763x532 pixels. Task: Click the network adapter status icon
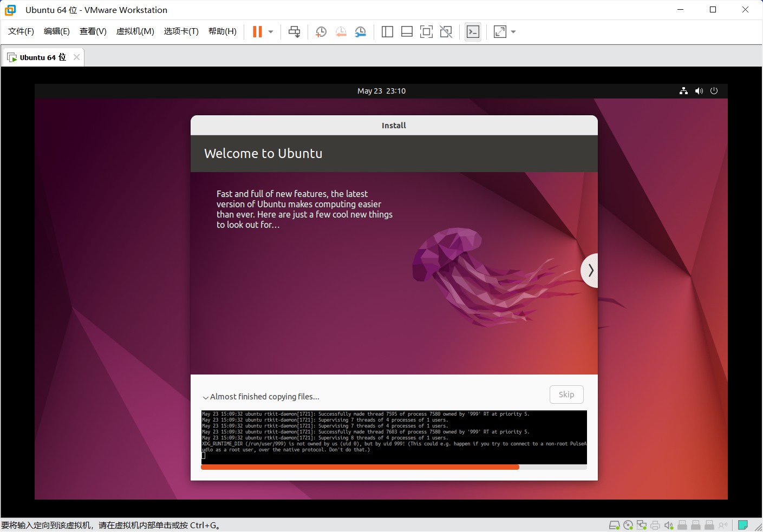click(642, 525)
